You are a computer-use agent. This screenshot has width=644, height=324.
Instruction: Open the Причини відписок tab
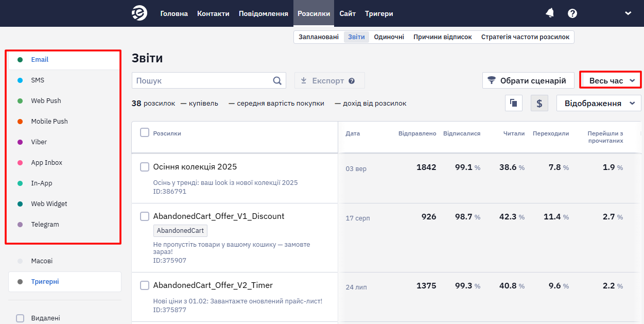(443, 37)
